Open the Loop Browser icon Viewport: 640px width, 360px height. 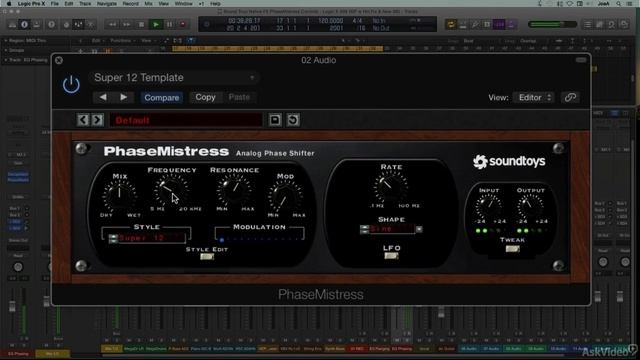tap(611, 24)
